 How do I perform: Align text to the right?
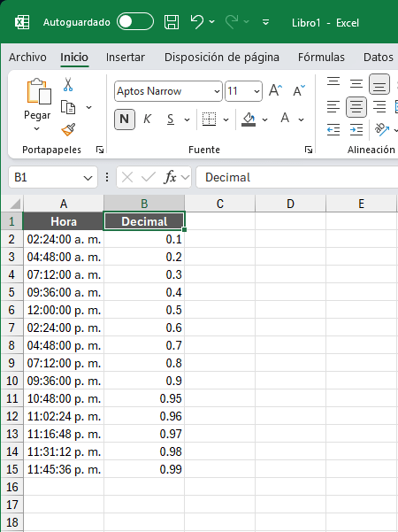pyautogui.click(x=379, y=107)
